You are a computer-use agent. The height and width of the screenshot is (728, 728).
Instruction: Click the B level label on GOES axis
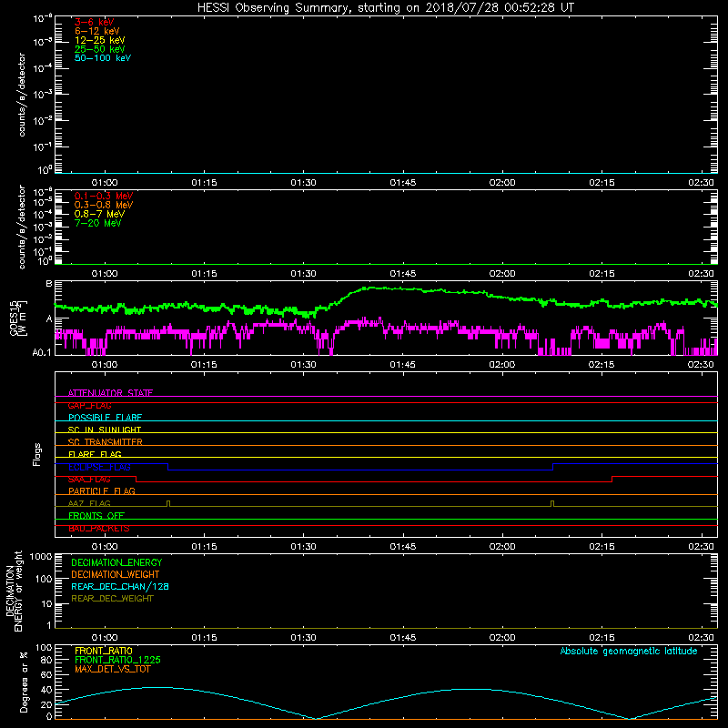pyautogui.click(x=49, y=284)
